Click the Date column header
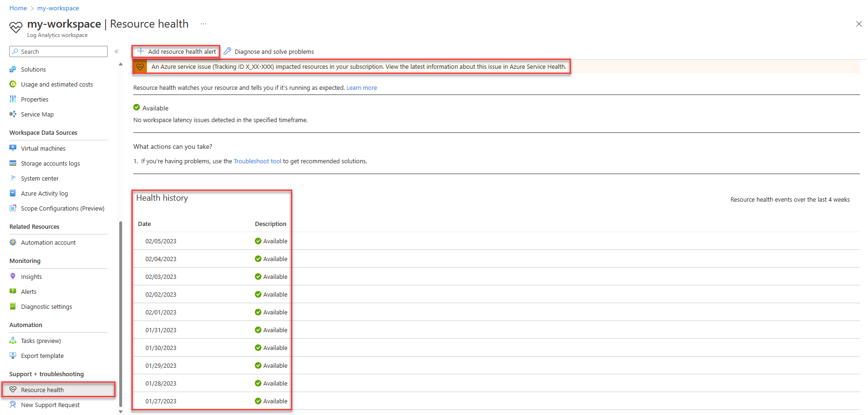Screen dimensions: 868x415 145,224
